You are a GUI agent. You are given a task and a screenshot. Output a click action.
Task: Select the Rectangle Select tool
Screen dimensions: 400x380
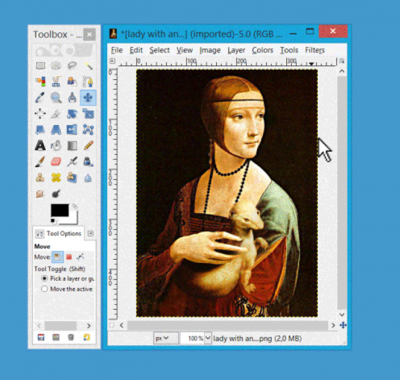pyautogui.click(x=40, y=66)
